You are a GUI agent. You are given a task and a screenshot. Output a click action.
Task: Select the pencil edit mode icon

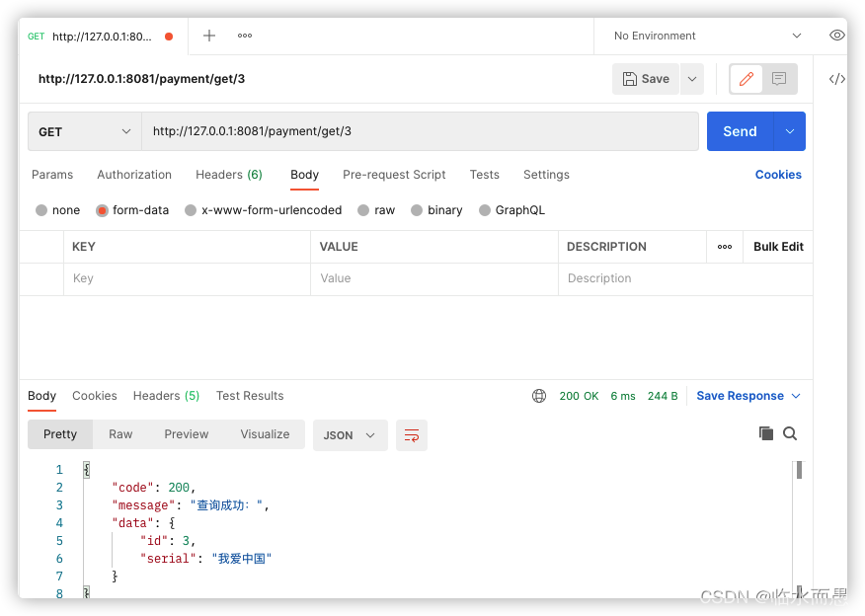(747, 79)
